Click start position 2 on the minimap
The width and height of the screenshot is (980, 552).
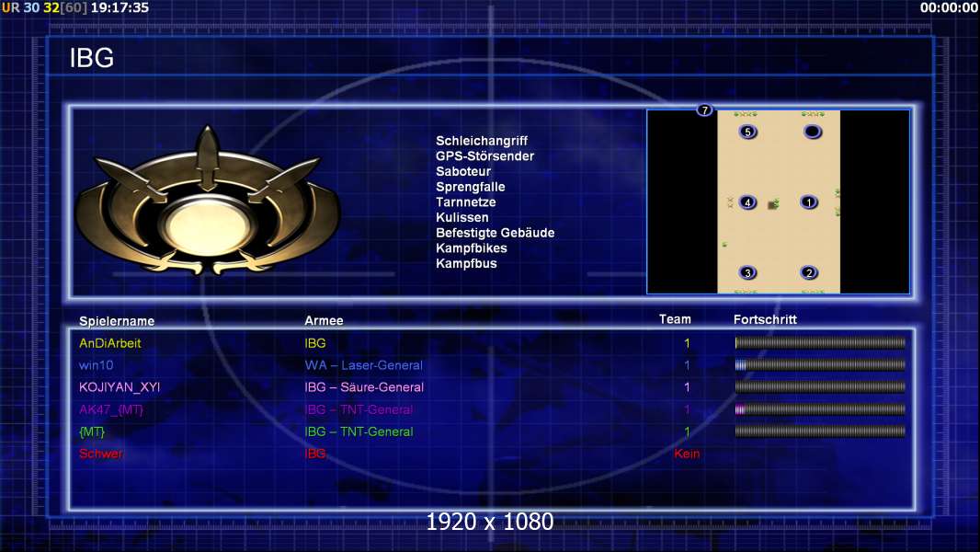[x=809, y=272]
